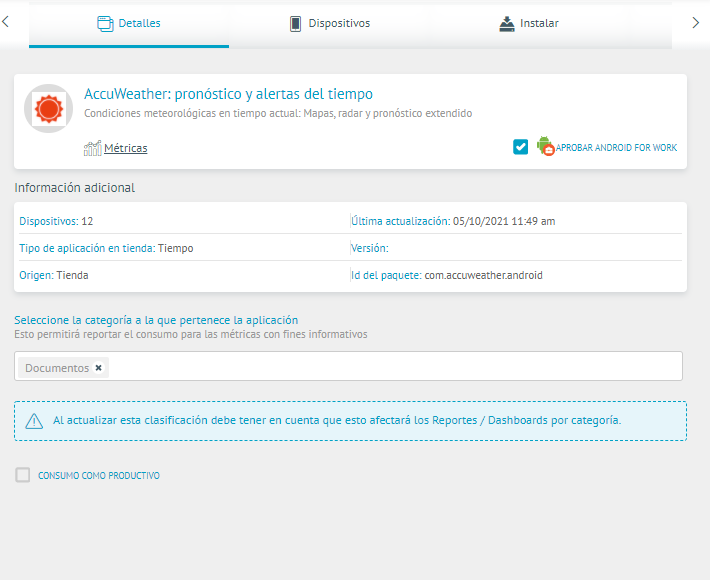This screenshot has width=710, height=580.
Task: Click Aprobar Android for Work
Action: click(616, 148)
